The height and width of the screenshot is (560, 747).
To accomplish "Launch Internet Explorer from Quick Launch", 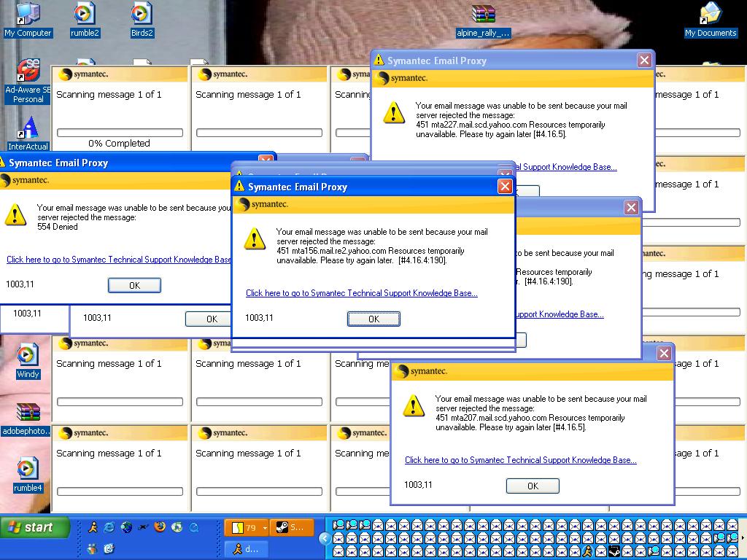I will coord(109,527).
